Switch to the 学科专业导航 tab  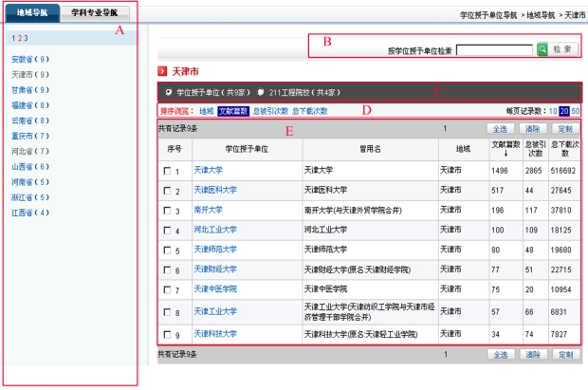(x=97, y=12)
